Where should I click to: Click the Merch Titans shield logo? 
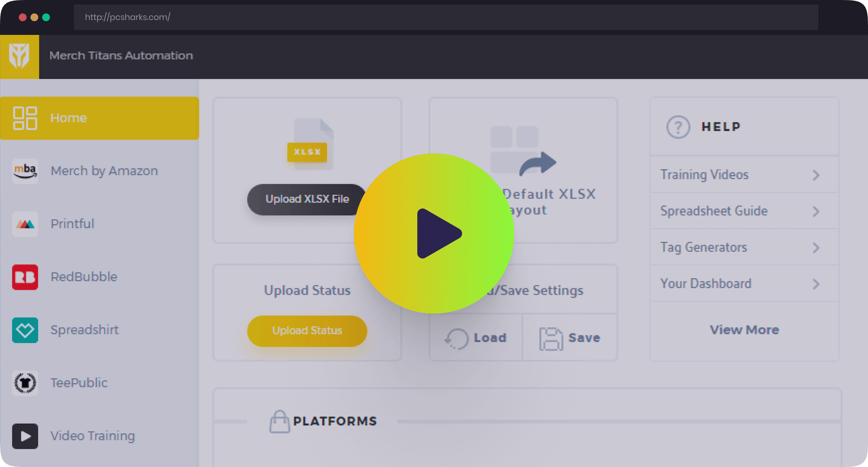pos(19,56)
